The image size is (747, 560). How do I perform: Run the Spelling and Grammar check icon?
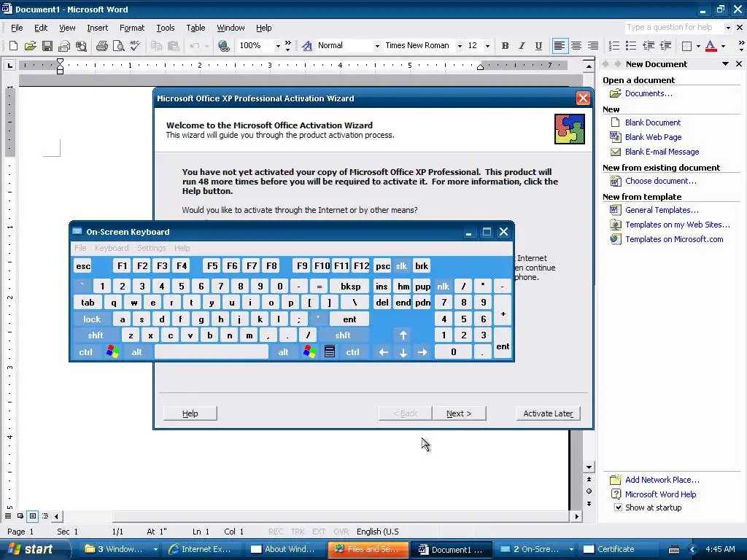point(136,46)
